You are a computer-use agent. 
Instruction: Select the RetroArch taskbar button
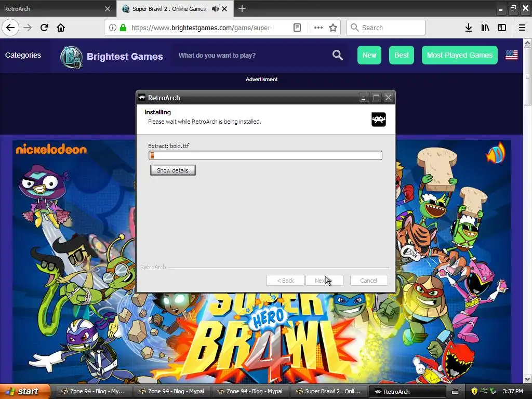click(406, 392)
